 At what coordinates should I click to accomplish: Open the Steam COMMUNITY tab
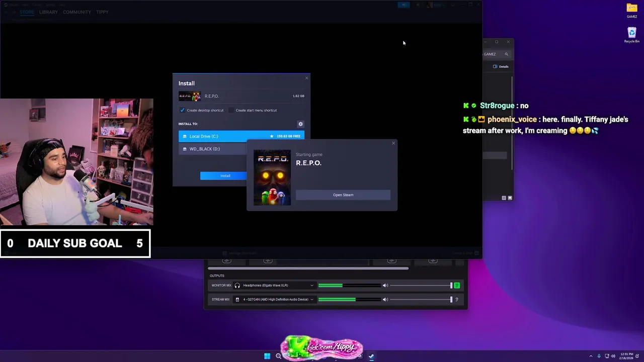(77, 12)
